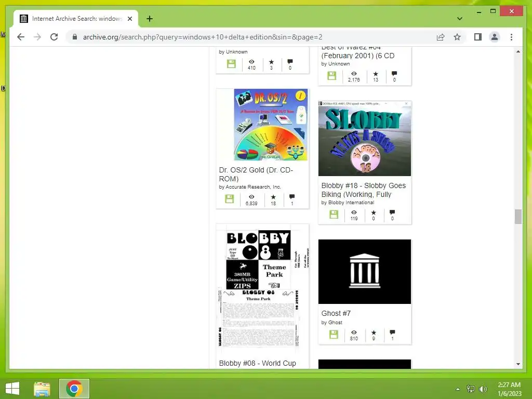
Task: Click the Chrome taskbar icon
Action: (74, 389)
